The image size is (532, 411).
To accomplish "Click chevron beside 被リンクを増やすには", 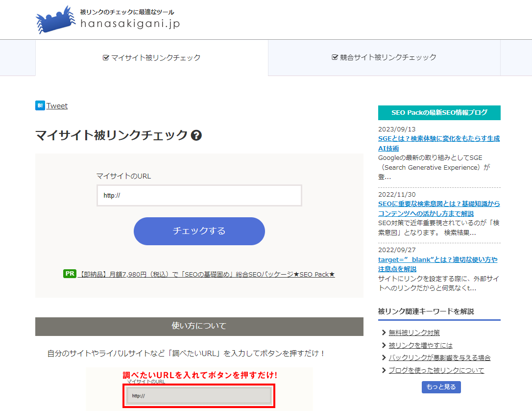I will (384, 345).
